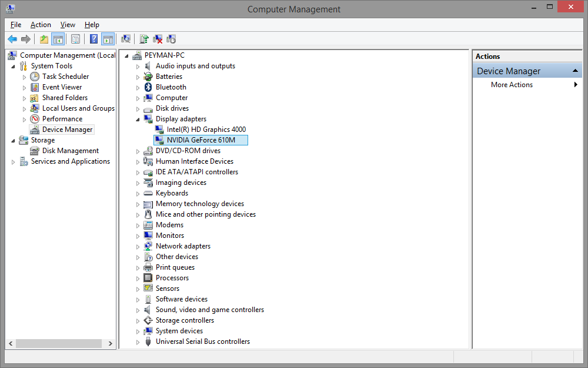Expand Mice and other pointing devices

coord(138,215)
